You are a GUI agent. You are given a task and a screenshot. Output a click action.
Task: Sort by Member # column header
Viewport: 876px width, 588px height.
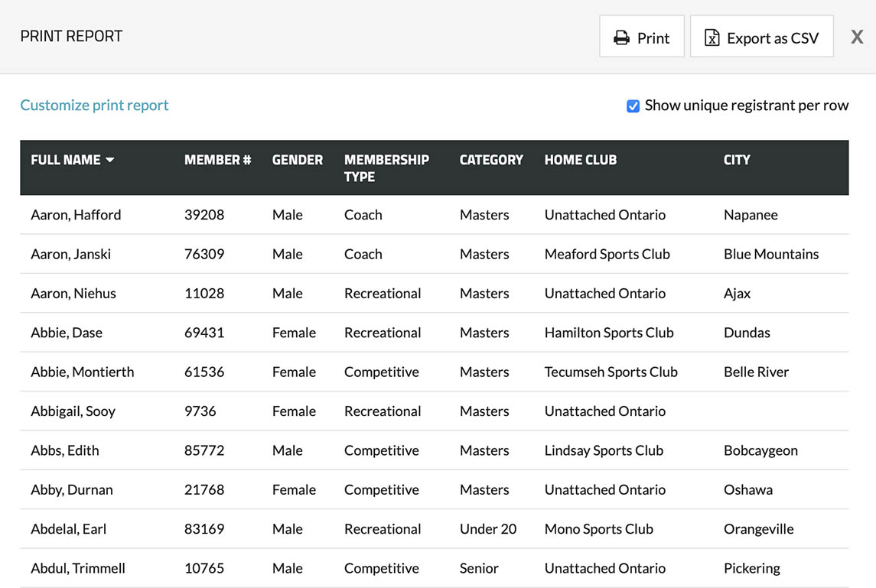tap(217, 160)
